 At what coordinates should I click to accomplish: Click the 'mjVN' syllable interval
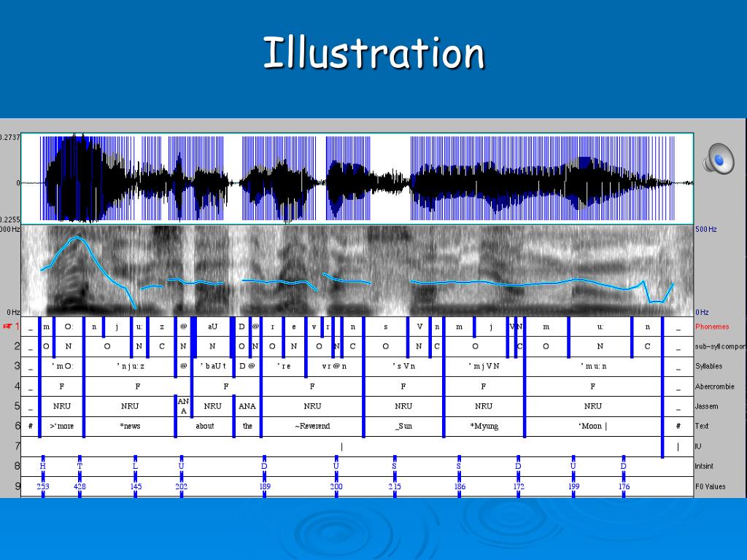[484, 366]
